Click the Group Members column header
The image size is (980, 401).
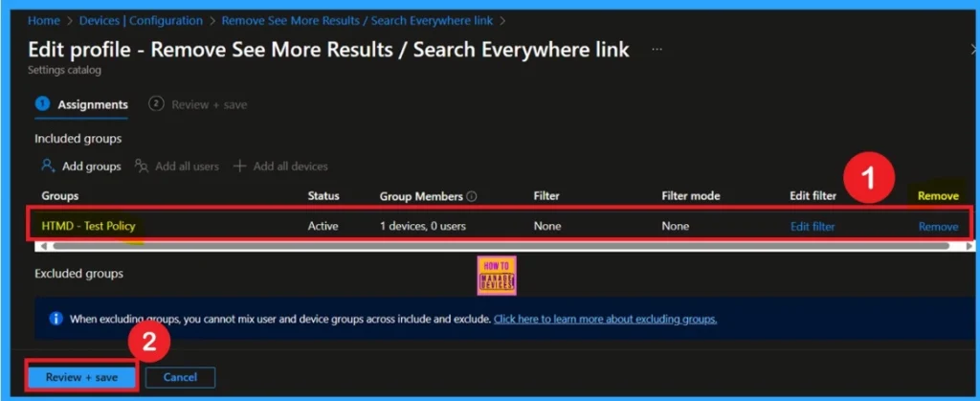tap(421, 196)
